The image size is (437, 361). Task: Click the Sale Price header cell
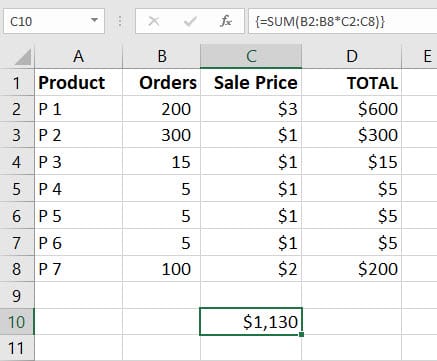(251, 82)
